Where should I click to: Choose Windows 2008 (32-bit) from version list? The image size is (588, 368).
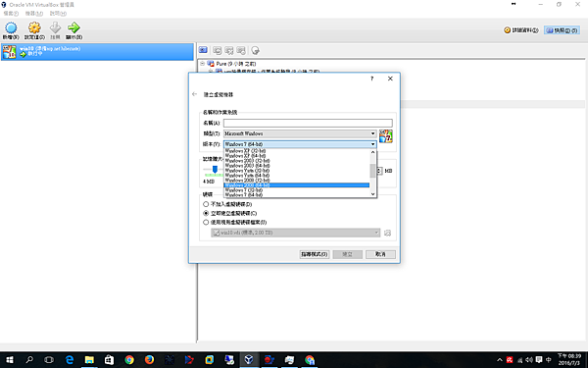tap(297, 180)
